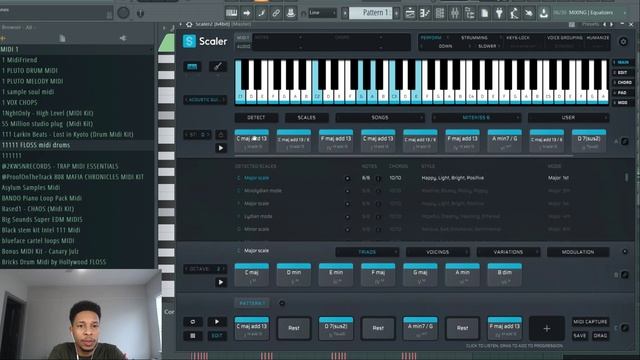Stop the pattern progression playback
This screenshot has height=360, width=640.
click(193, 336)
